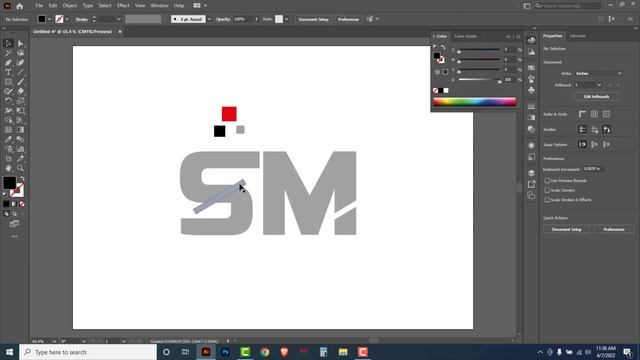Open the Units dropdown showing Inches

click(x=598, y=73)
